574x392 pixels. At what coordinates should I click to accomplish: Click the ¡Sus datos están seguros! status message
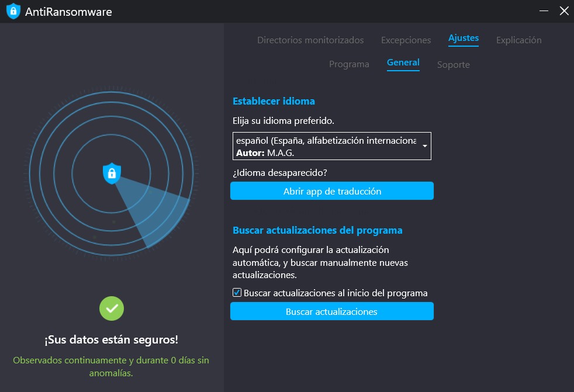(x=112, y=339)
